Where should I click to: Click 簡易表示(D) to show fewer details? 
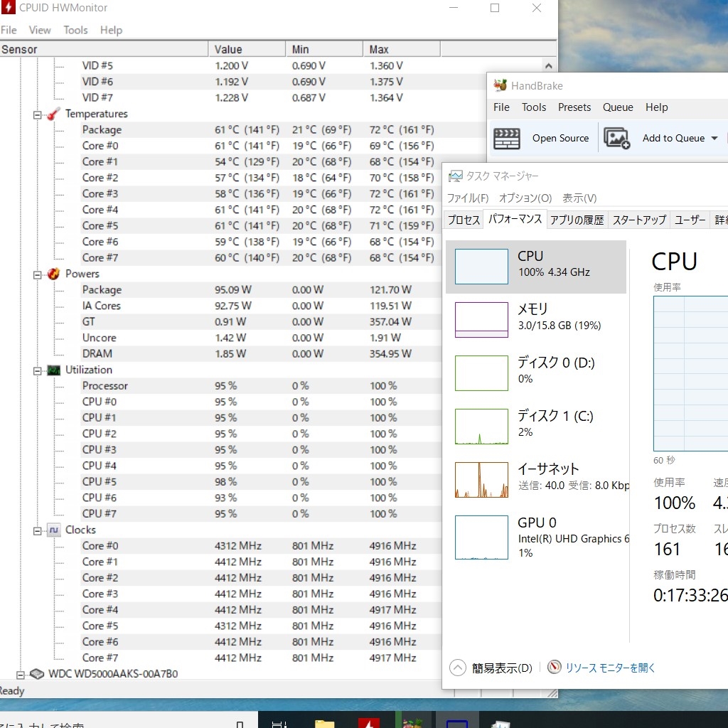(501, 668)
